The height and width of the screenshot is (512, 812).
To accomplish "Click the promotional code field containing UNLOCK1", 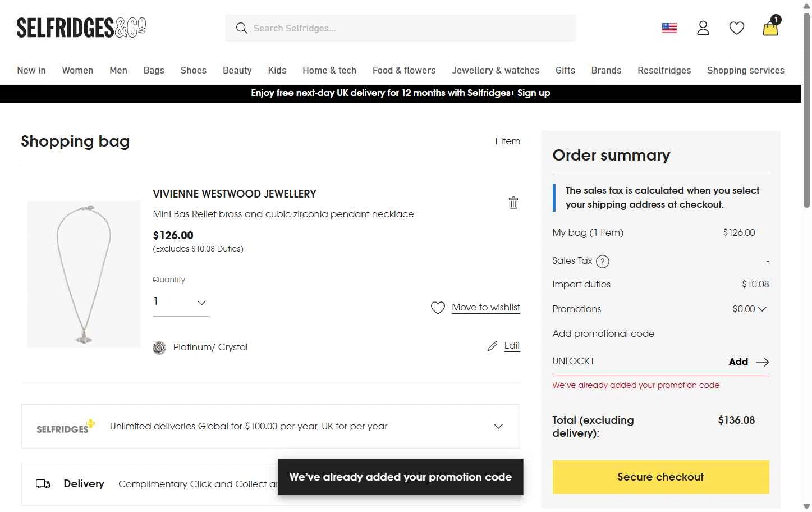I will coord(637,362).
